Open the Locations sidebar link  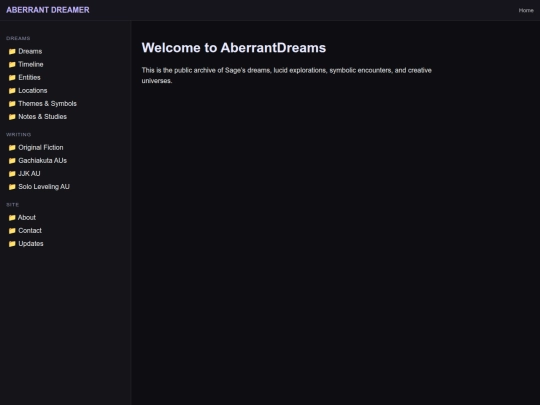point(33,91)
